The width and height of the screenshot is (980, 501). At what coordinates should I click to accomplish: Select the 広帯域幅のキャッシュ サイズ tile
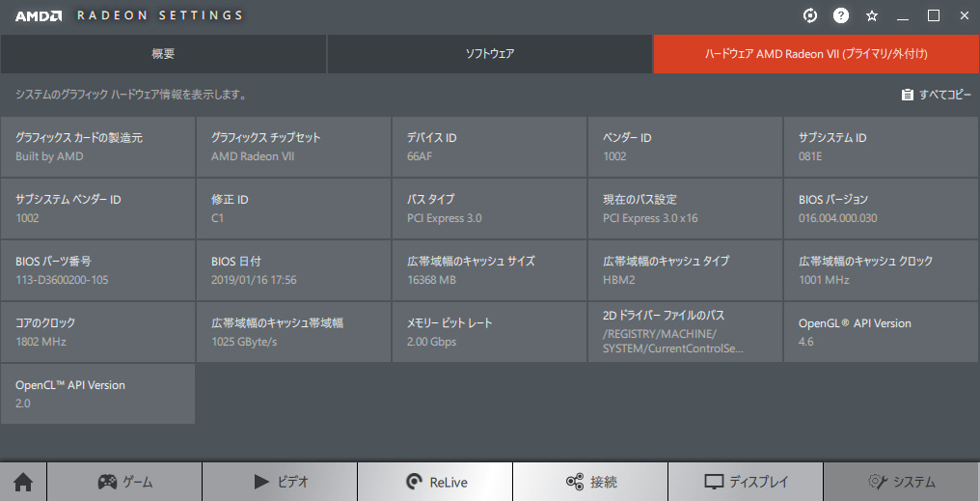489,270
